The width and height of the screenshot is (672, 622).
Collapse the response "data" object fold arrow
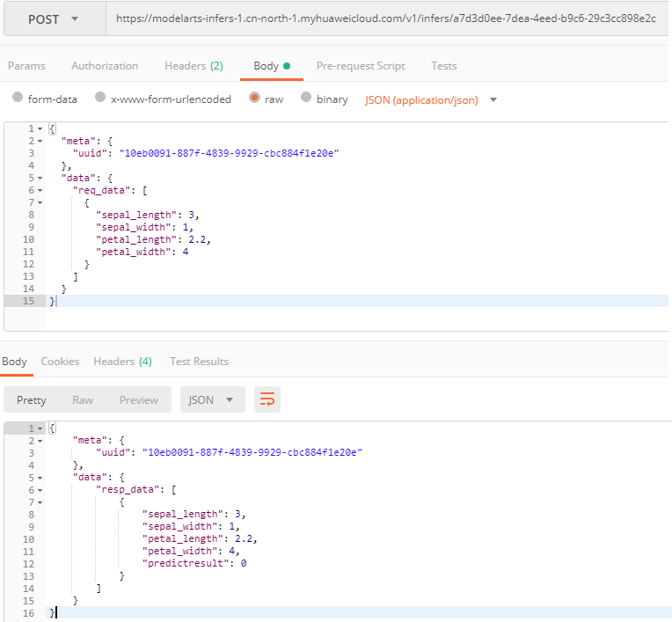tap(40, 478)
